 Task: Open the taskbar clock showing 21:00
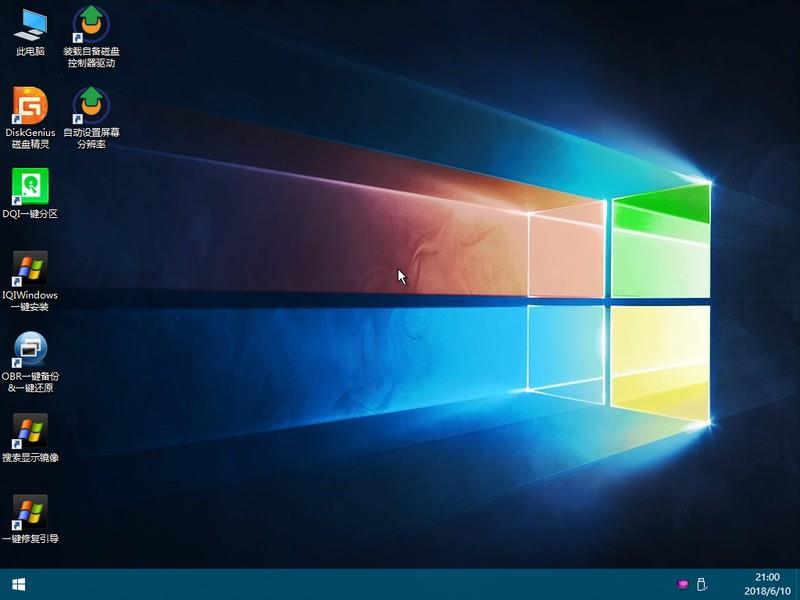(766, 577)
